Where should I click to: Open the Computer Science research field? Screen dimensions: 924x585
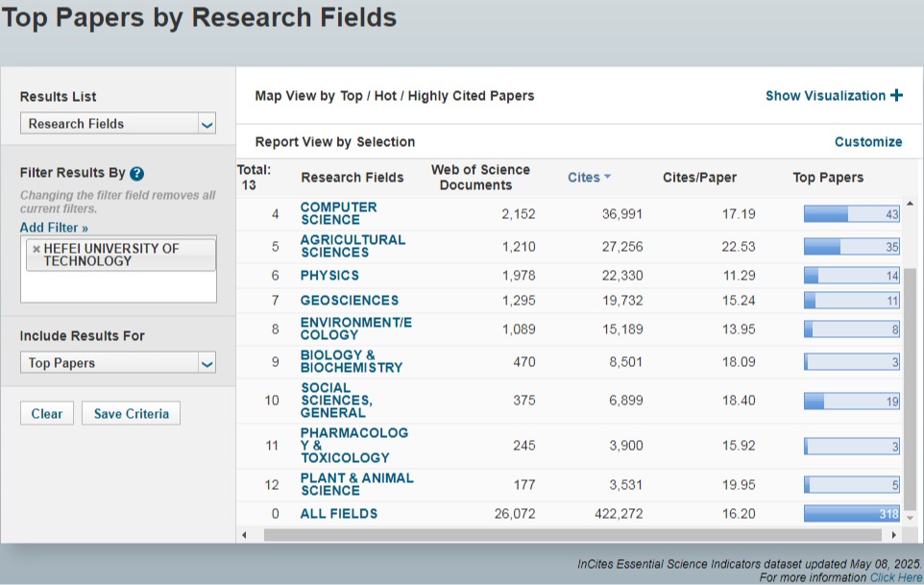point(338,213)
